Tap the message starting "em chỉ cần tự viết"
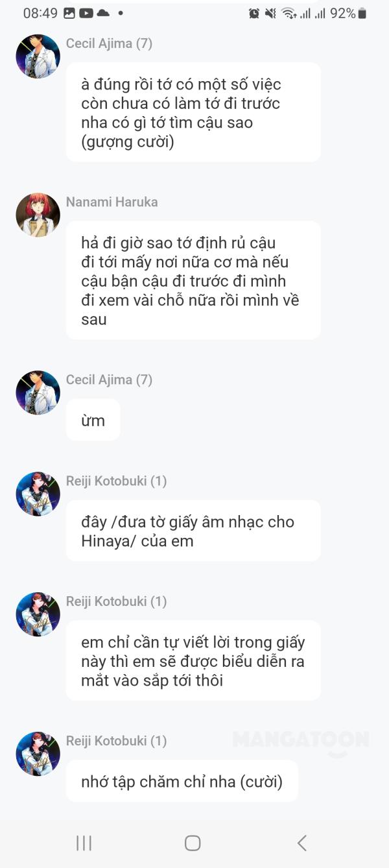 point(193,661)
